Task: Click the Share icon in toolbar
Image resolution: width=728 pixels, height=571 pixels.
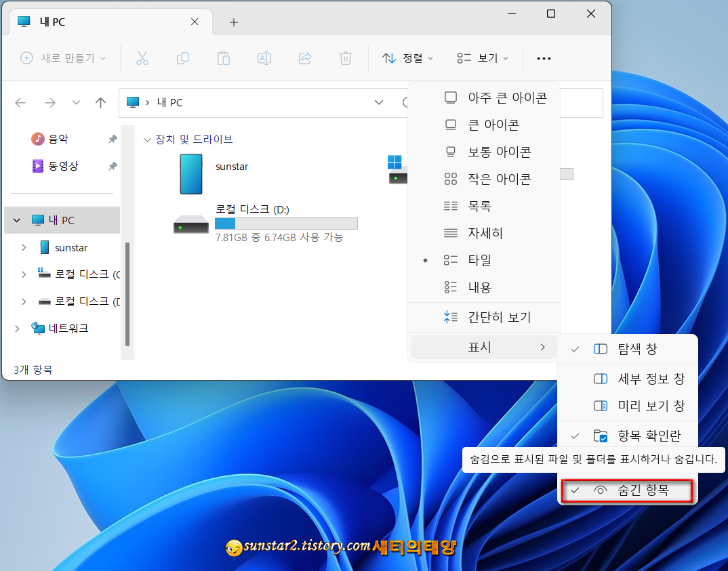Action: click(305, 58)
